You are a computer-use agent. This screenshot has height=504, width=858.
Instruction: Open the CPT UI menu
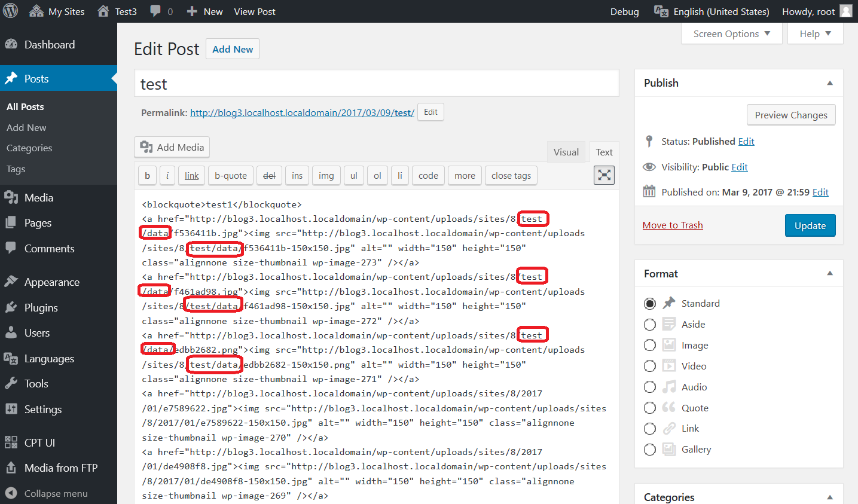pos(59,443)
